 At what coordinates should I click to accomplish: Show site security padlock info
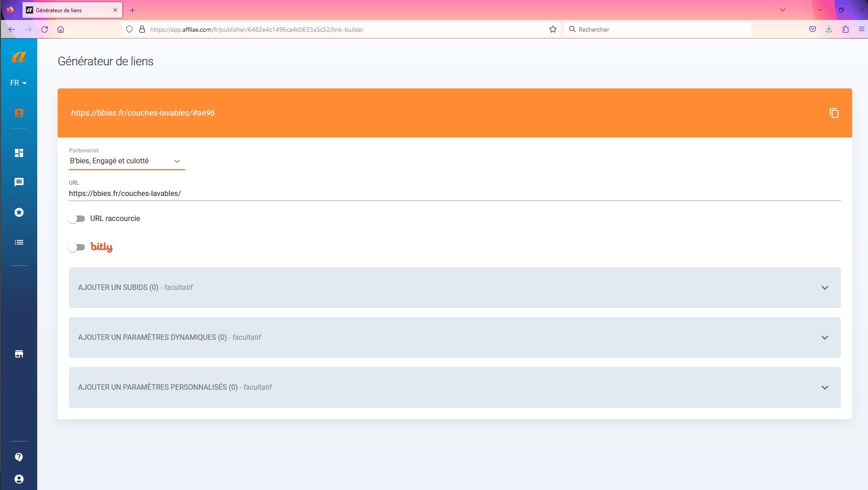(x=142, y=29)
